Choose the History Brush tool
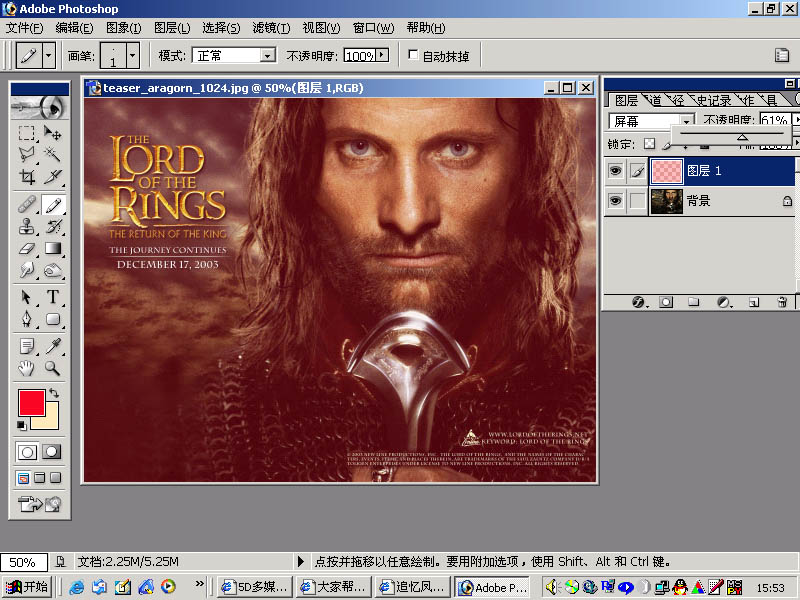 pos(53,226)
